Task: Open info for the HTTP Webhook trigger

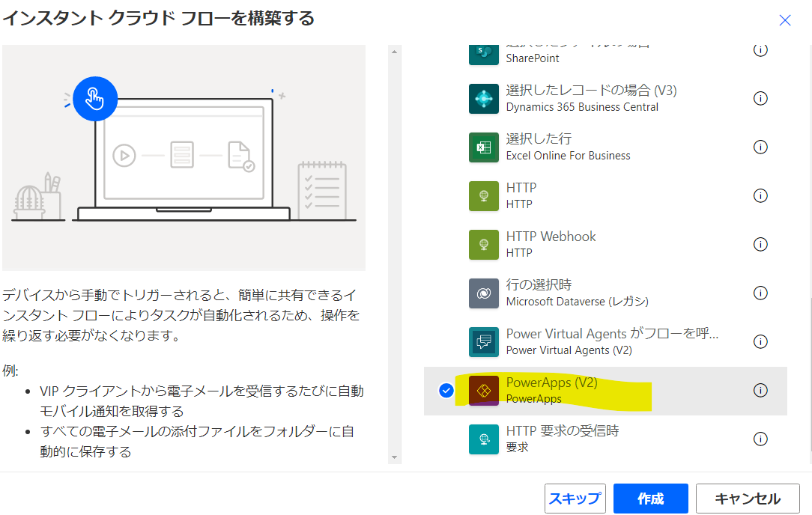Action: [x=760, y=244]
